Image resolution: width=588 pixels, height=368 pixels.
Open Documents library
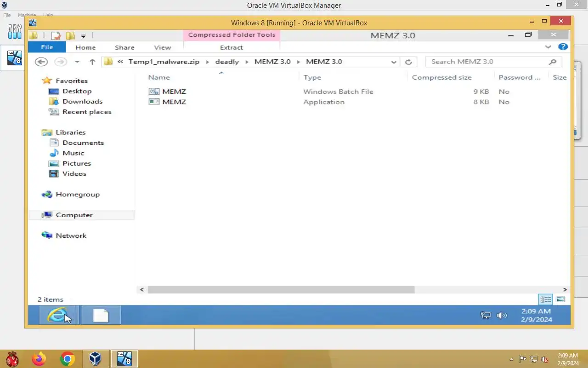[83, 143]
